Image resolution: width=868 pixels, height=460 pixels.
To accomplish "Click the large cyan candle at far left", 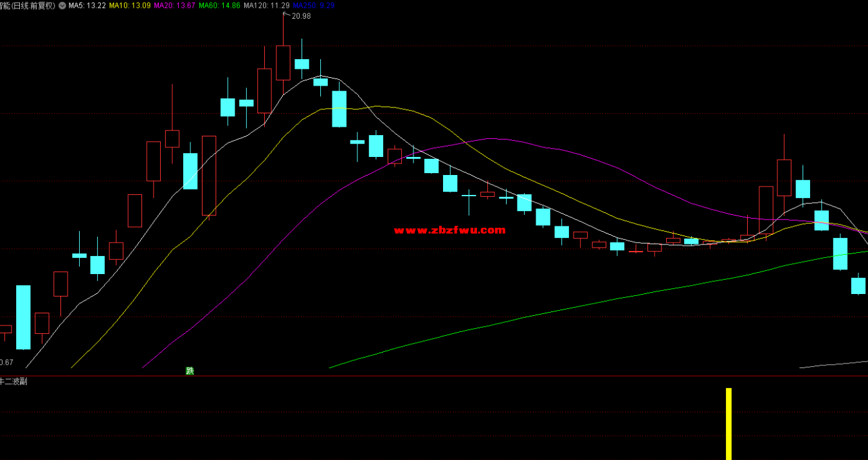I will 23,317.
